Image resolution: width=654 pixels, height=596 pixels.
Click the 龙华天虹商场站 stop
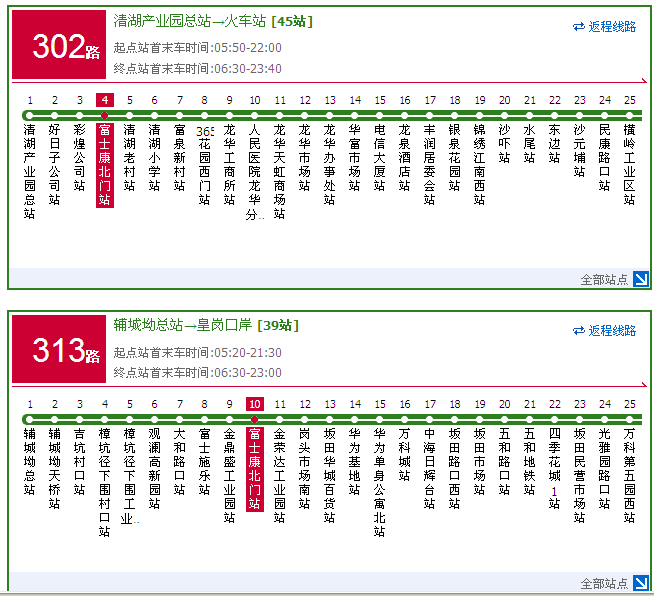(x=279, y=171)
